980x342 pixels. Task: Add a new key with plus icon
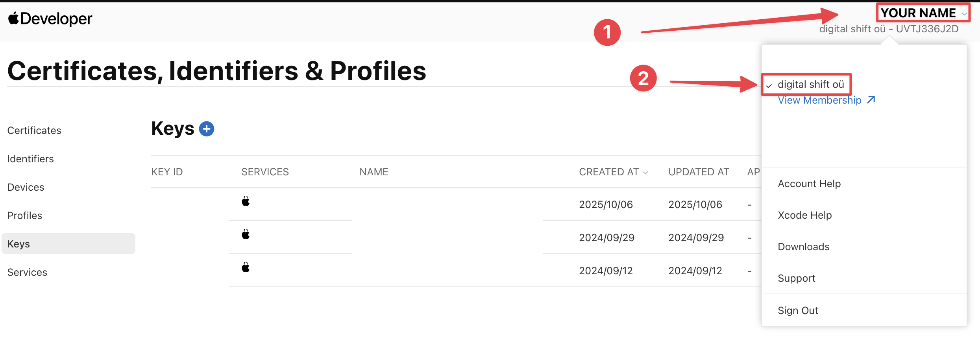[x=207, y=129]
